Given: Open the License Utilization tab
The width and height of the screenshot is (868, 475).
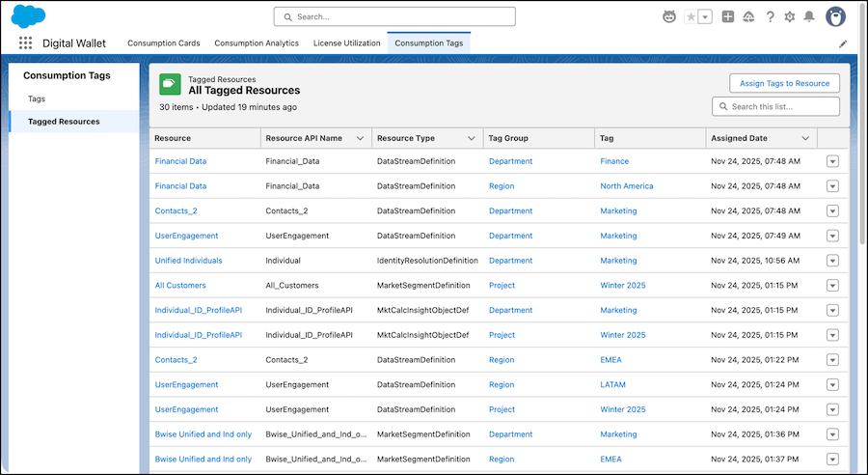Looking at the screenshot, I should pyautogui.click(x=346, y=43).
